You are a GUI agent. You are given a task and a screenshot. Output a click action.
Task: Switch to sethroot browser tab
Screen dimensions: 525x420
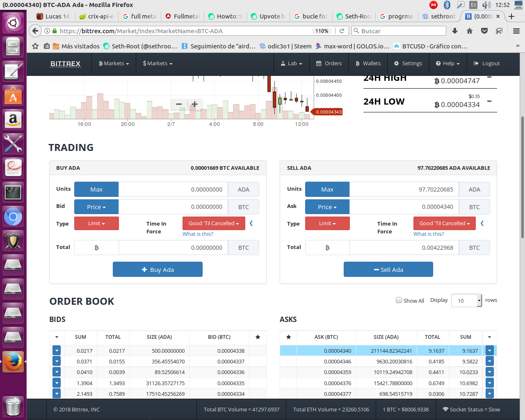[438, 16]
